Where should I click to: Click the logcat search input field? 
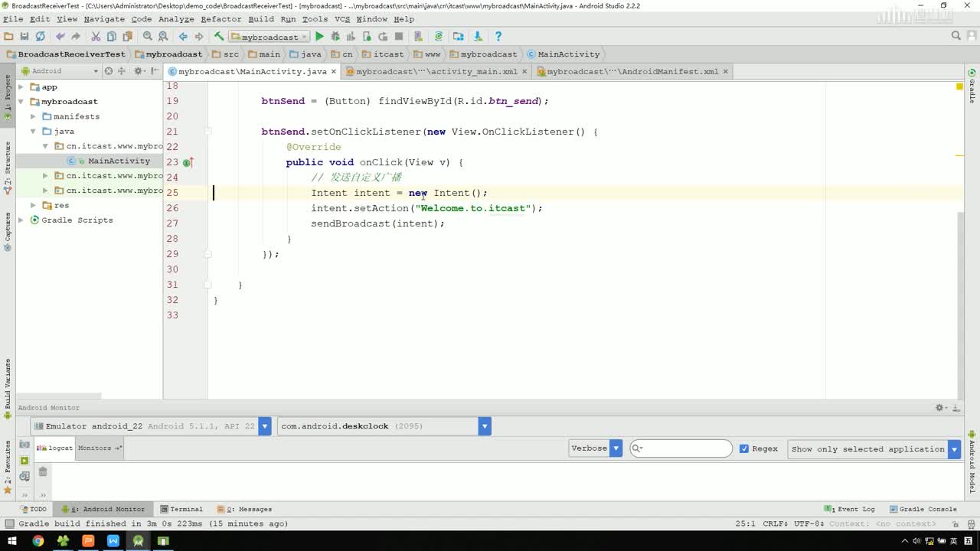(x=681, y=448)
